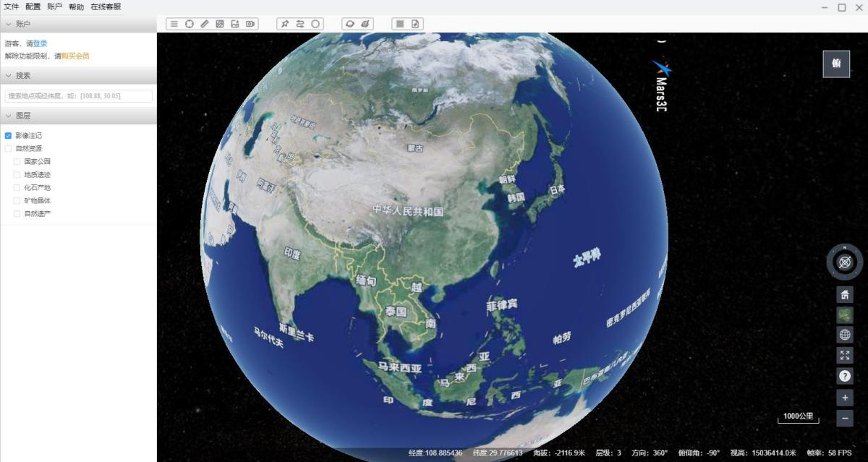
Task: Collapse the 账户 panel section
Action: [x=8, y=24]
